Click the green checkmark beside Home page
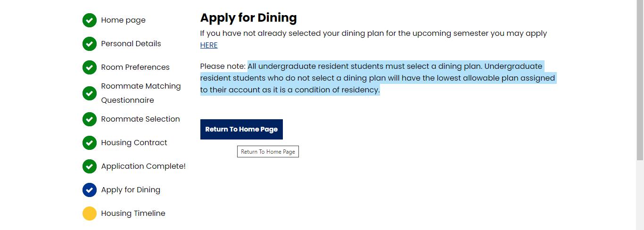The image size is (644, 230). (90, 20)
